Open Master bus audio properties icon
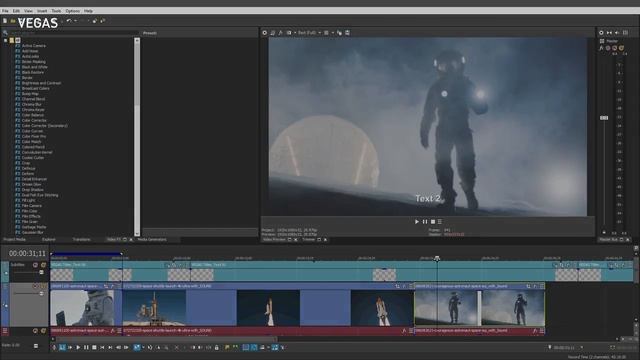The height and width of the screenshot is (360, 640). (x=601, y=33)
